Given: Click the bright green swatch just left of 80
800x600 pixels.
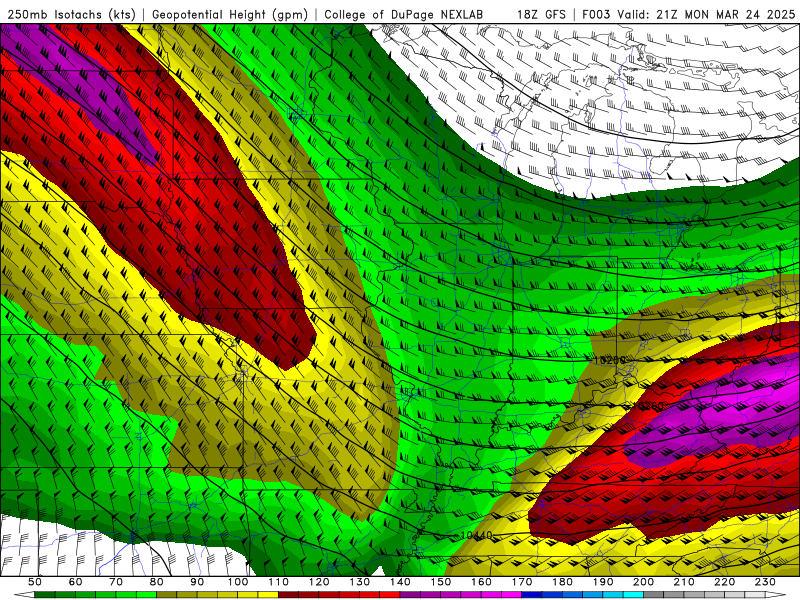Looking at the screenshot, I should 146,595.
